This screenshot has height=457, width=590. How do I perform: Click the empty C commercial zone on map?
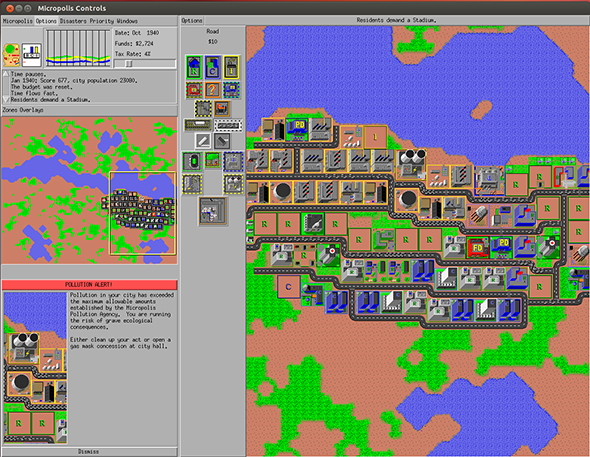pyautogui.click(x=289, y=287)
